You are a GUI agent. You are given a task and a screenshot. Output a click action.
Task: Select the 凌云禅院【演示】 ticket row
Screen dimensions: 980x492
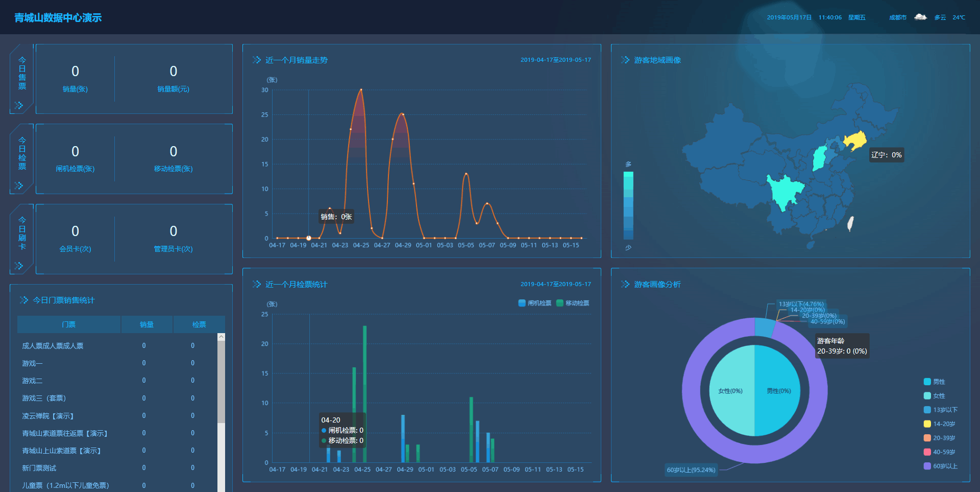pos(48,416)
